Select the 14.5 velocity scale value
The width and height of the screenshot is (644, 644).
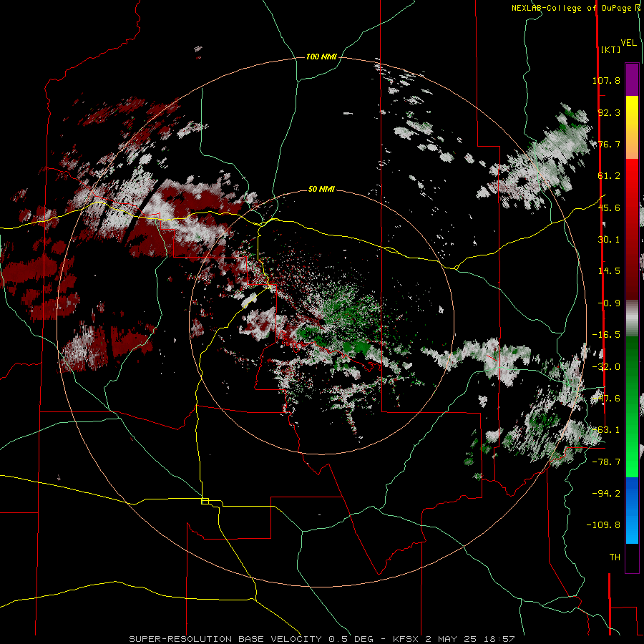pos(609,271)
